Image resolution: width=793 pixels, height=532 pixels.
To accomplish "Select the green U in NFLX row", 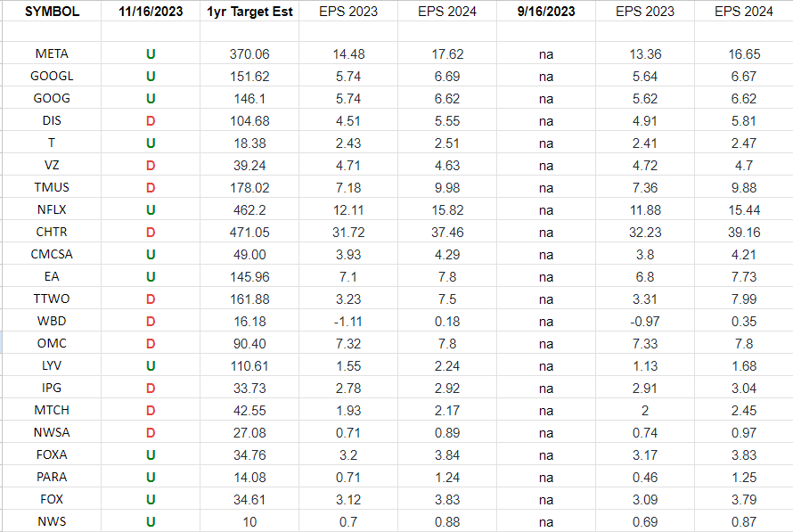I will pyautogui.click(x=151, y=210).
